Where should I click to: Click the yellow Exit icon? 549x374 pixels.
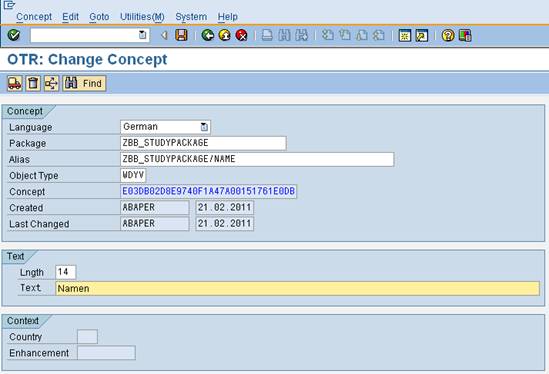(224, 35)
